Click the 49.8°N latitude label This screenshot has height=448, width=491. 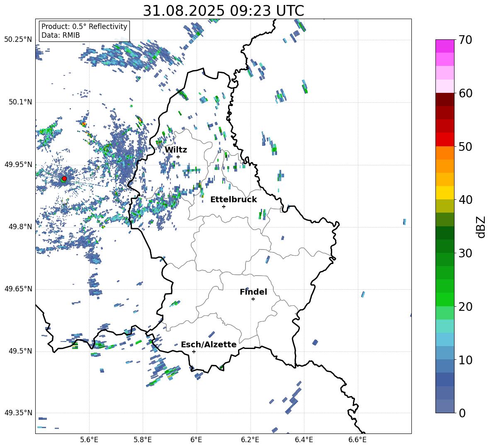[20, 227]
